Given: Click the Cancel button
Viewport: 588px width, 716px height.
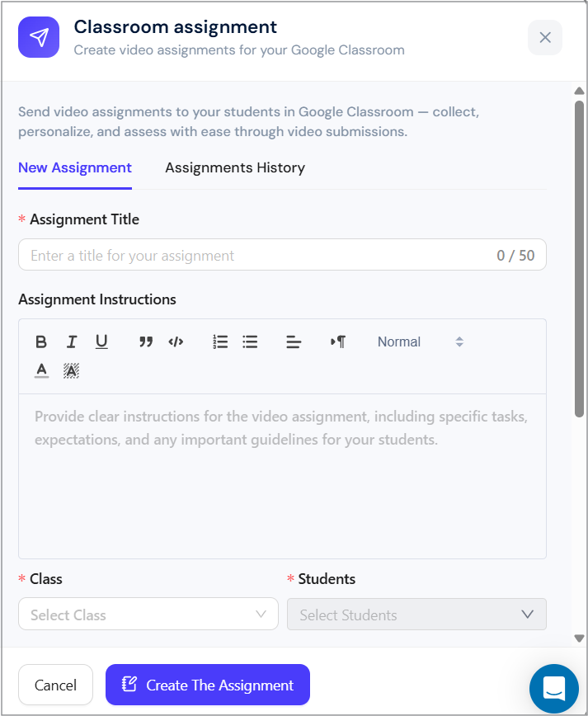Looking at the screenshot, I should click(56, 685).
